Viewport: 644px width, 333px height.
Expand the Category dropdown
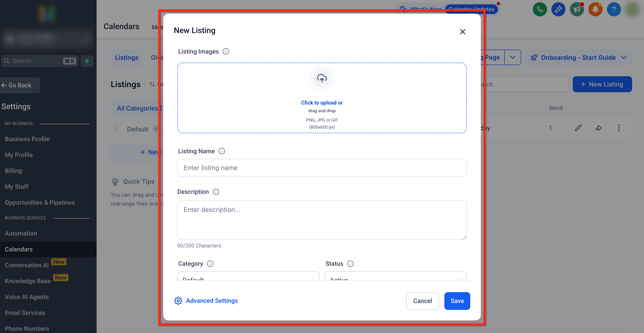click(x=248, y=277)
